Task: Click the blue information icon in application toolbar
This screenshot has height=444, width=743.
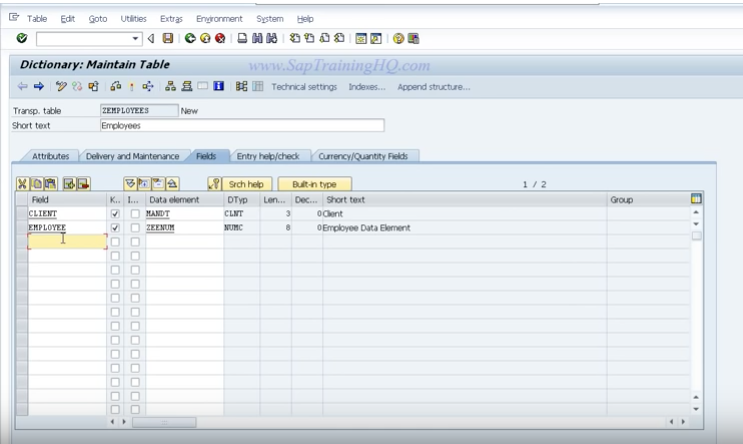Action: click(x=218, y=87)
